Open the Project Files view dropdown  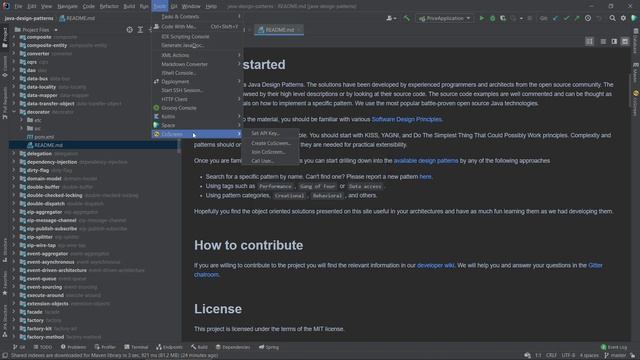(36, 30)
